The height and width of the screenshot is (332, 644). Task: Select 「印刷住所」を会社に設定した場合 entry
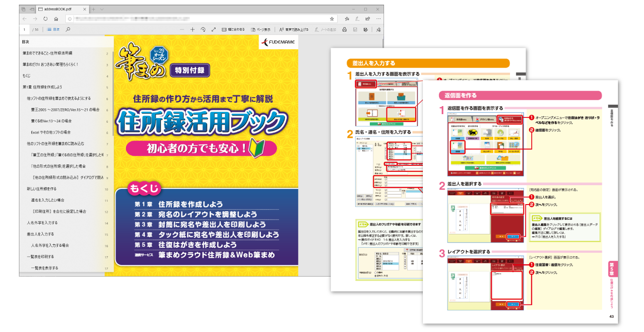59,211
